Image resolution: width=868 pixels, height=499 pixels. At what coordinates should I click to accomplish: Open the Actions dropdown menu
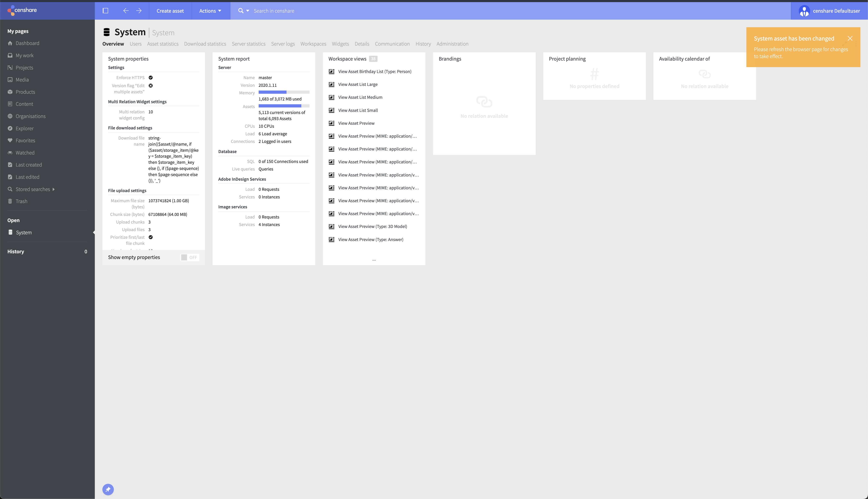210,11
